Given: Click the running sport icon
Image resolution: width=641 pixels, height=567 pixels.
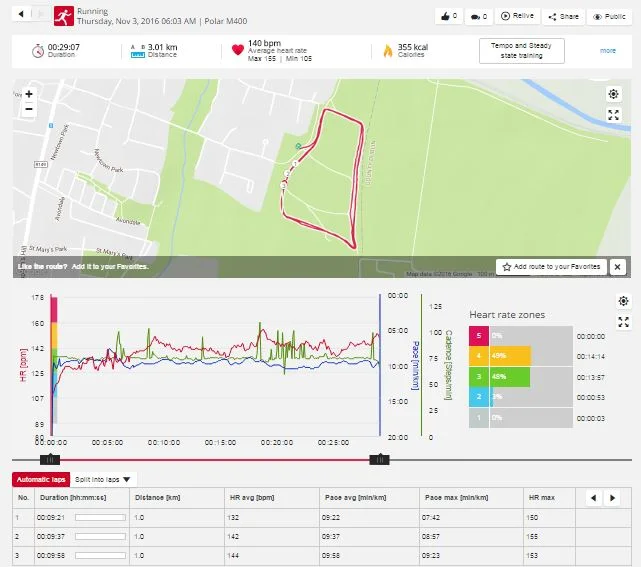Looking at the screenshot, I should tap(62, 15).
